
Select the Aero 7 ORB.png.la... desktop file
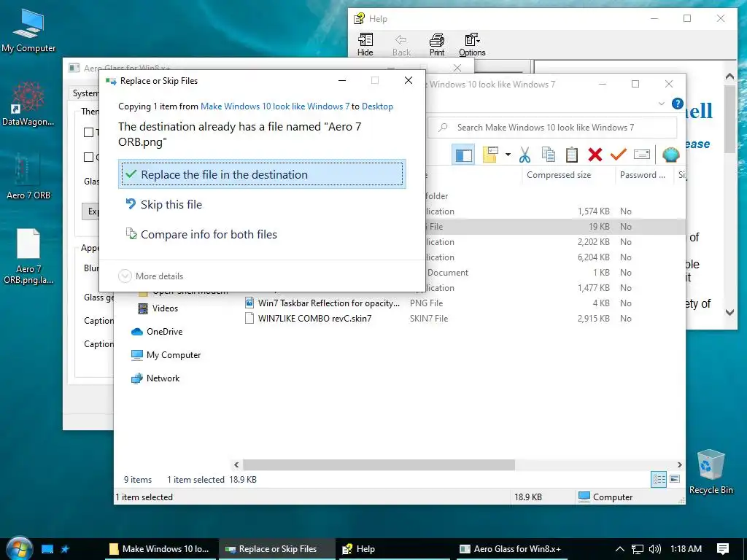pyautogui.click(x=28, y=256)
